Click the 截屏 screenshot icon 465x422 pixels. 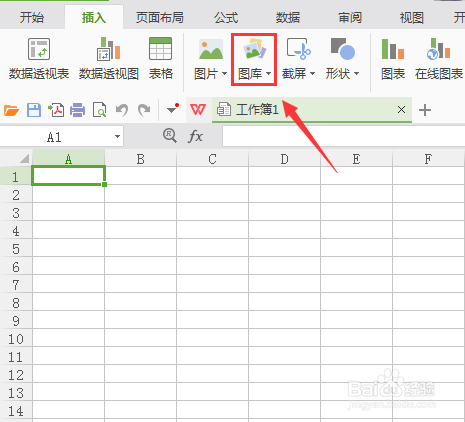pos(298,49)
